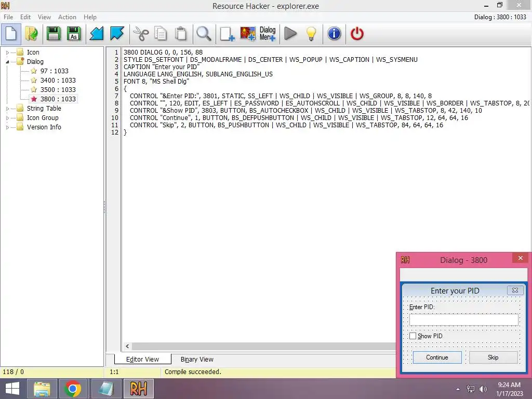The height and width of the screenshot is (399, 532).
Task: Add a new resource via page-plus icon
Action: (x=227, y=34)
